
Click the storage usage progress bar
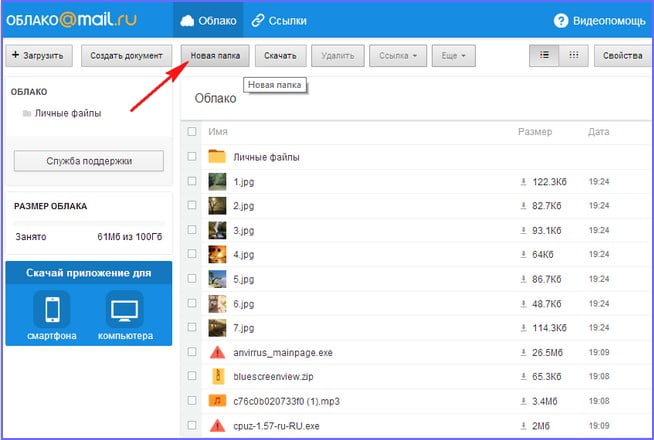(88, 224)
